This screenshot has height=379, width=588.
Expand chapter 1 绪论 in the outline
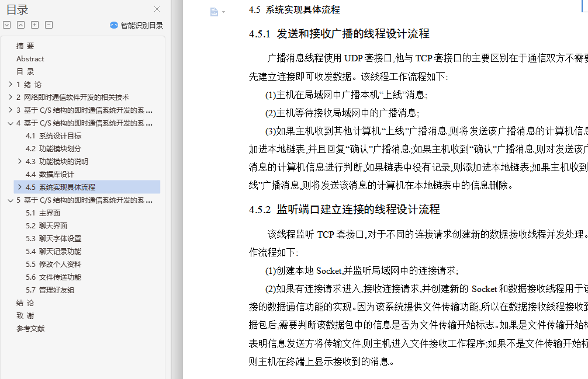click(x=11, y=84)
